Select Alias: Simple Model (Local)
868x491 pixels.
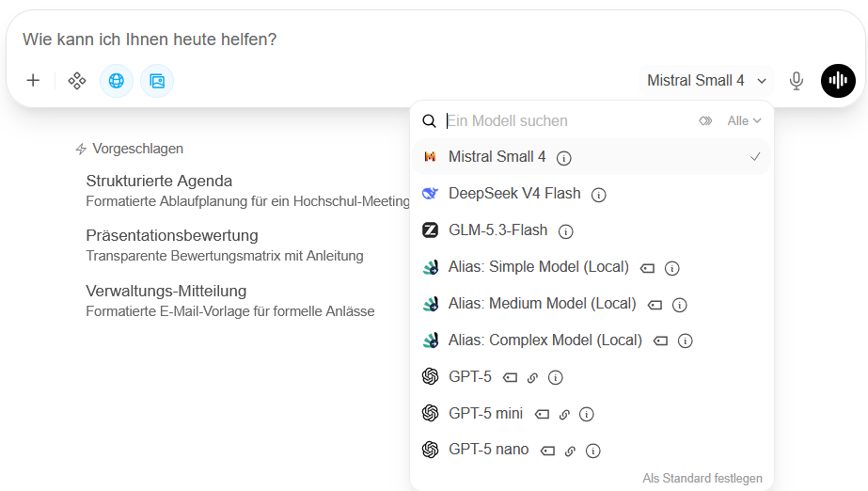click(x=592, y=267)
